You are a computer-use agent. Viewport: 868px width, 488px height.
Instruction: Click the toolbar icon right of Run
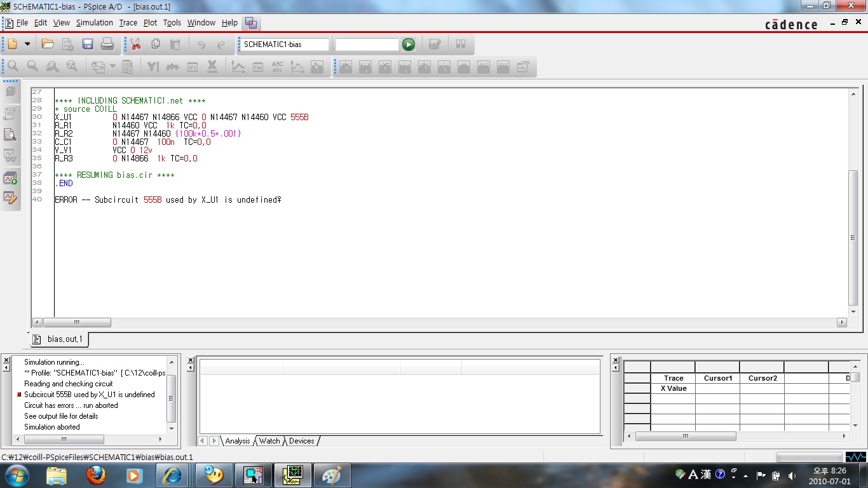435,44
